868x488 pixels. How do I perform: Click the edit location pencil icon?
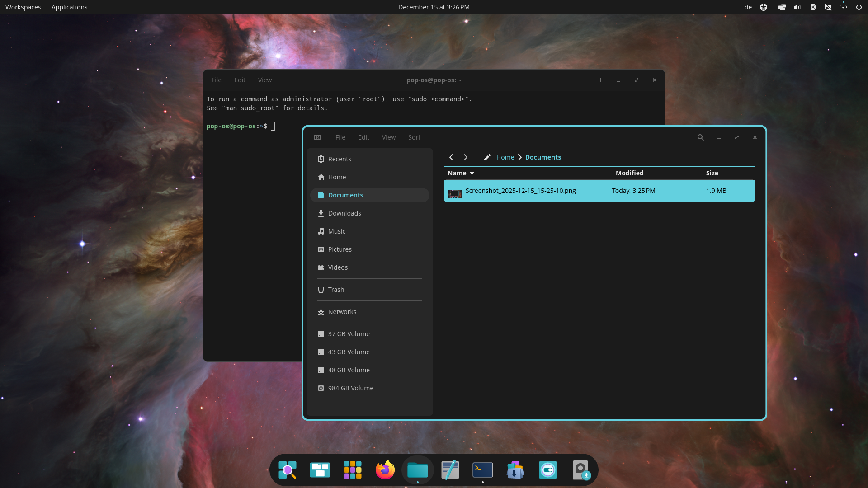(487, 157)
